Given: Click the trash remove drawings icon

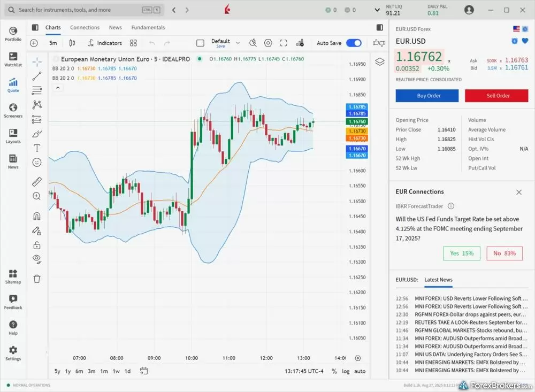Looking at the screenshot, I should 37,279.
